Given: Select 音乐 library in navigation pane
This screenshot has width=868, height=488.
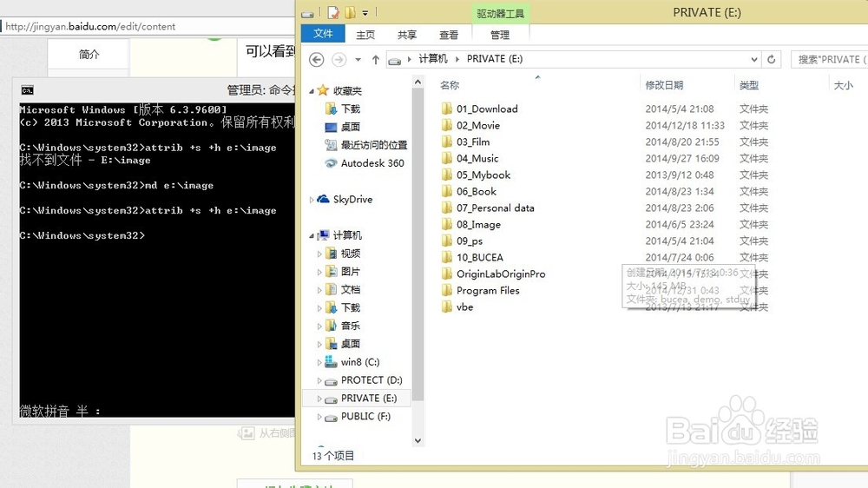Looking at the screenshot, I should (351, 325).
